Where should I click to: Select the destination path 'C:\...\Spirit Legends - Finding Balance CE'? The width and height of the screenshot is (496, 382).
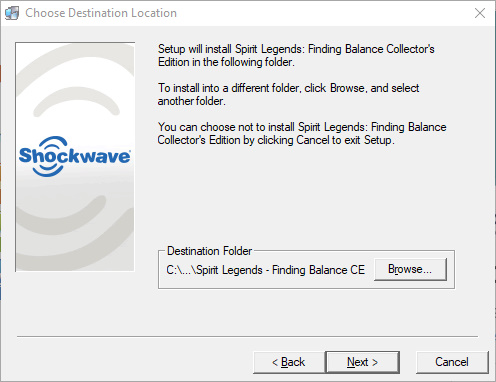click(x=265, y=270)
